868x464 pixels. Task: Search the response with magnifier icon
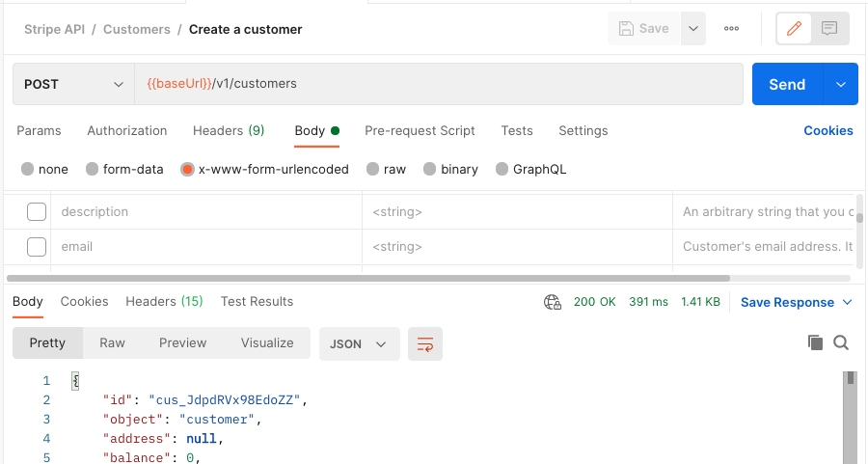(841, 342)
